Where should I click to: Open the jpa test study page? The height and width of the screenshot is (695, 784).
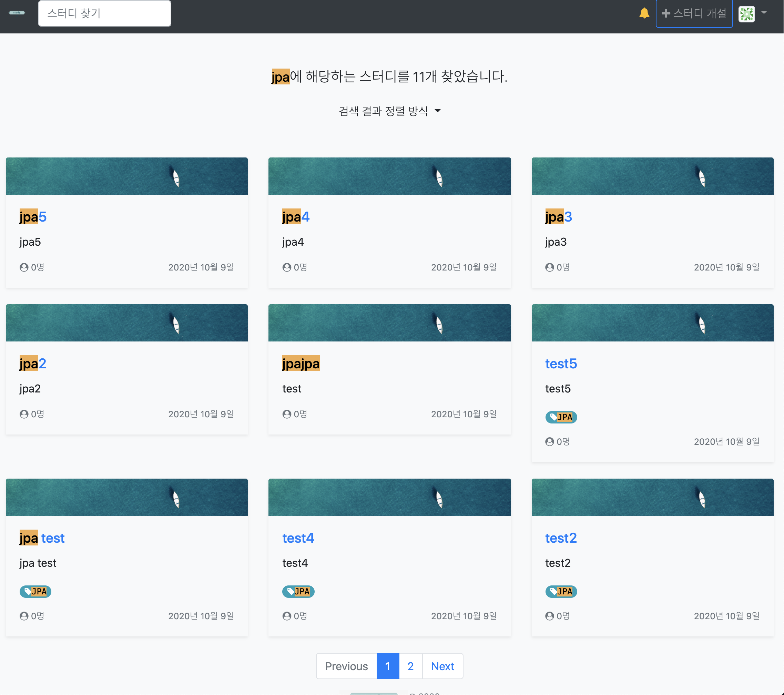pyautogui.click(x=42, y=538)
